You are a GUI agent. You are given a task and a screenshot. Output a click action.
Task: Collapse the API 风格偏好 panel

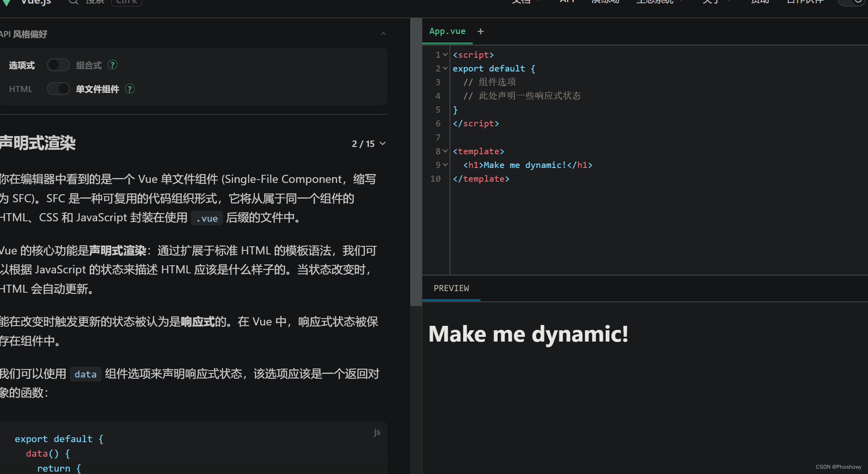click(x=383, y=34)
